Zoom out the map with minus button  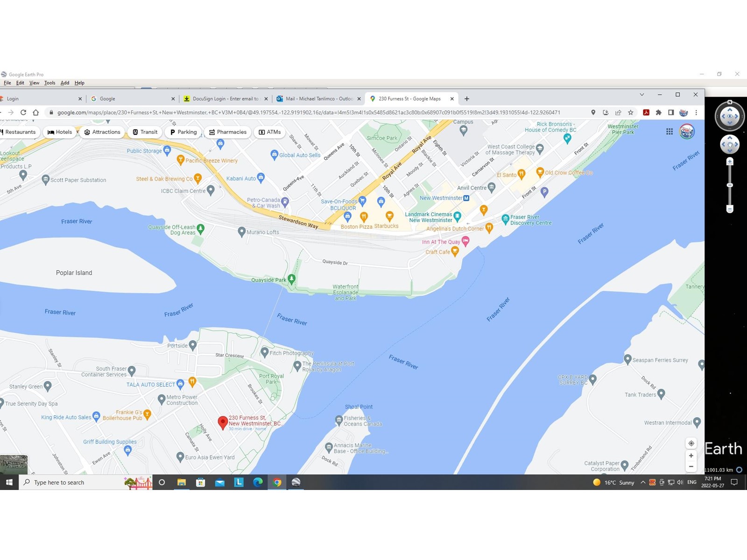tap(691, 467)
